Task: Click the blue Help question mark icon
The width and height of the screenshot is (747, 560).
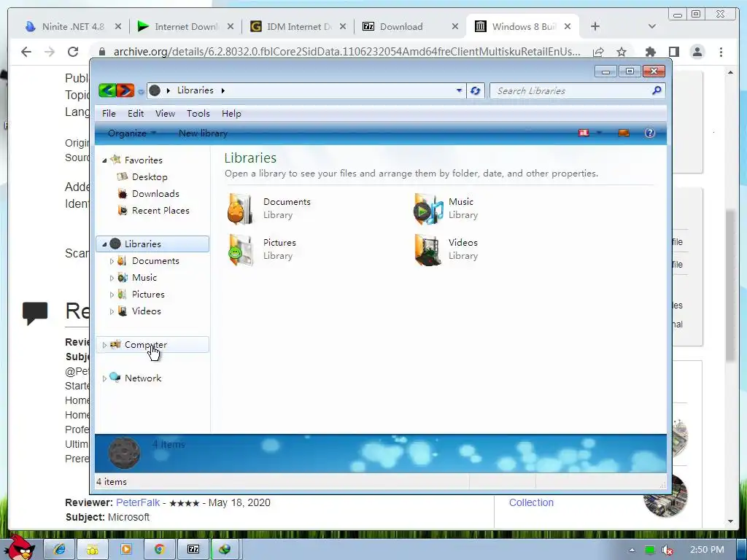Action: pyautogui.click(x=650, y=133)
